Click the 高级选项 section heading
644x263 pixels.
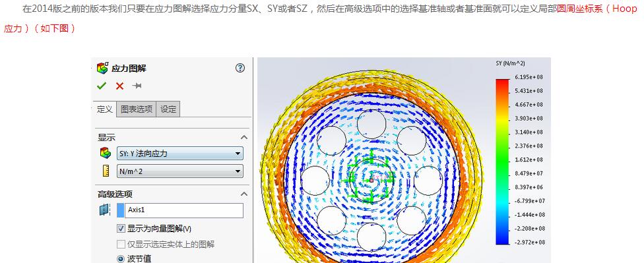pos(115,194)
